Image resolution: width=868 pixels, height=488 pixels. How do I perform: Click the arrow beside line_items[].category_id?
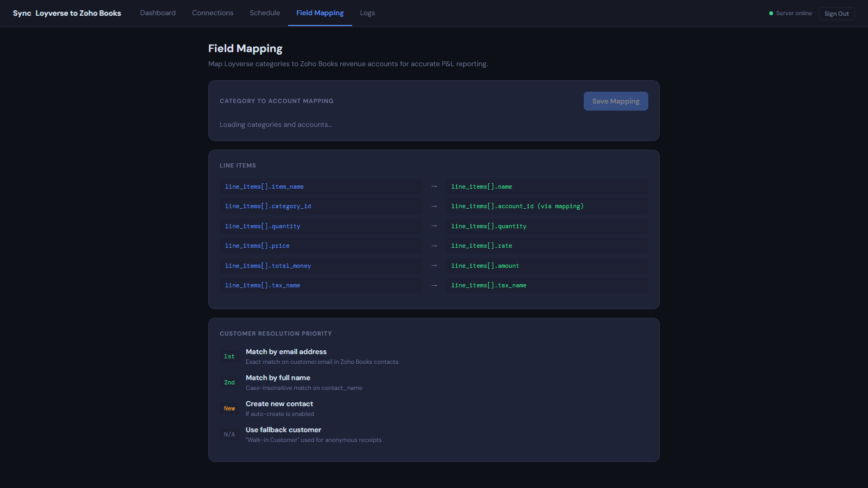tap(434, 206)
